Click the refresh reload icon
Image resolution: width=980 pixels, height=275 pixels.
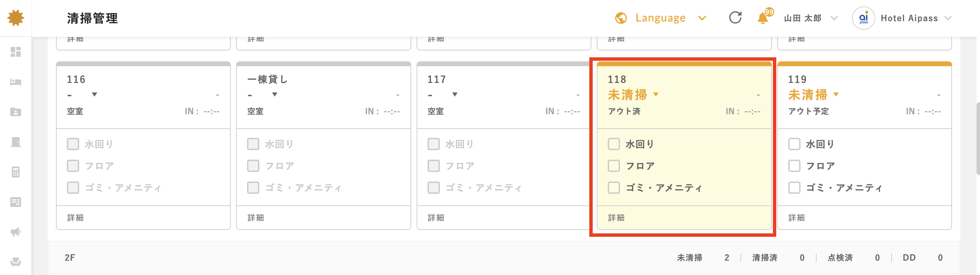[735, 17]
